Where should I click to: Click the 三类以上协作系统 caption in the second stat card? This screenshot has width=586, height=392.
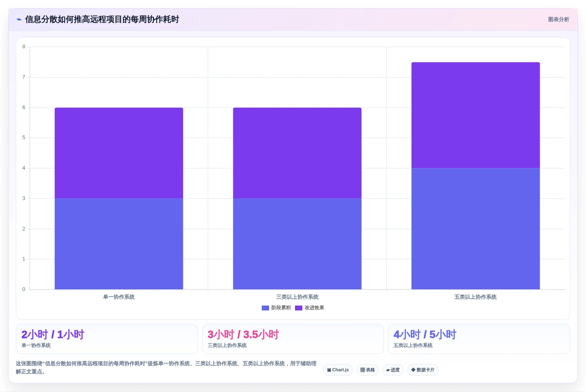(x=227, y=346)
